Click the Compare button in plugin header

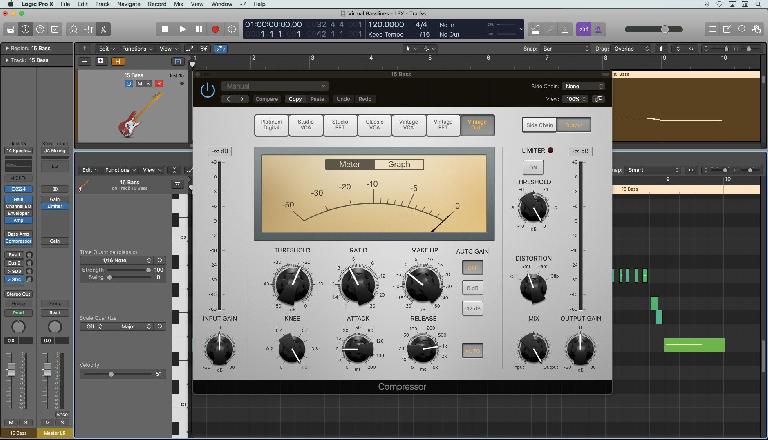coord(267,99)
